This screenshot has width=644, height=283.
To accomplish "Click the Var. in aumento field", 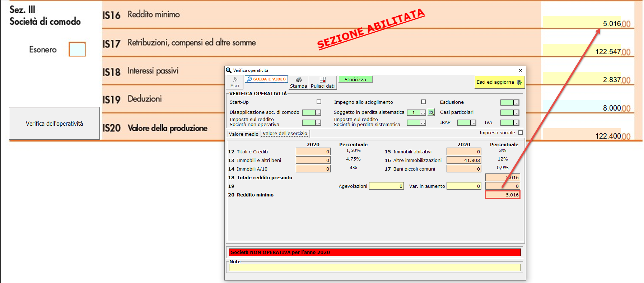I will tap(464, 186).
